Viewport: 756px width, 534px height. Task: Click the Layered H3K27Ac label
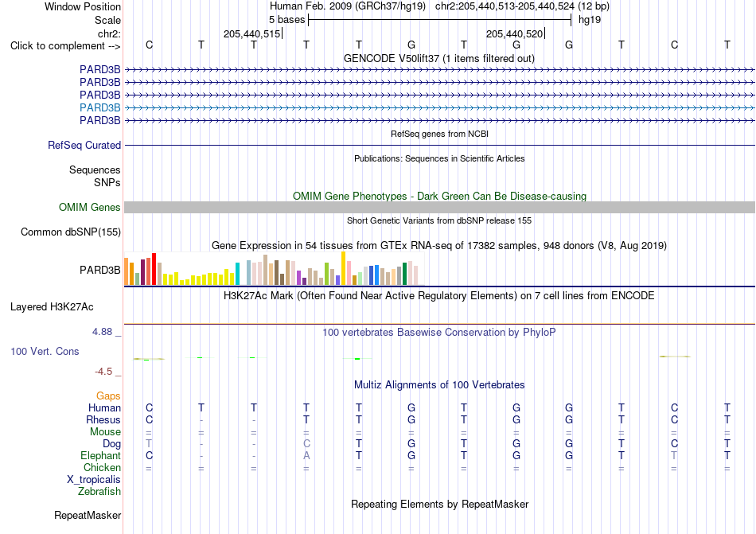point(52,307)
